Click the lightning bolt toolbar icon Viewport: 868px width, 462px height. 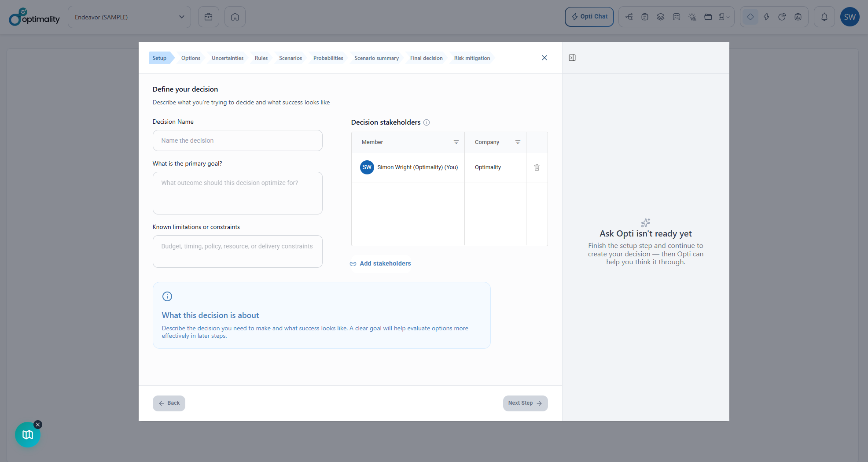point(766,17)
